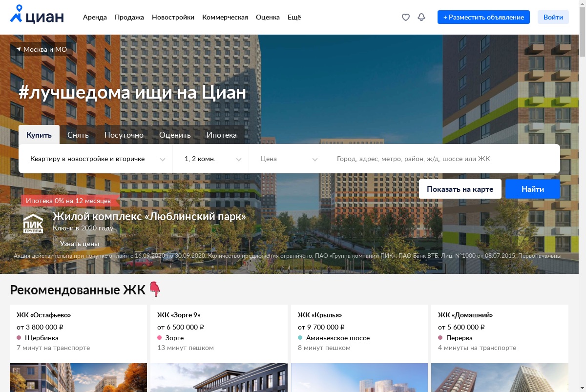Click price от 9 700 000 ₽
This screenshot has width=586, height=392.
(321, 327)
